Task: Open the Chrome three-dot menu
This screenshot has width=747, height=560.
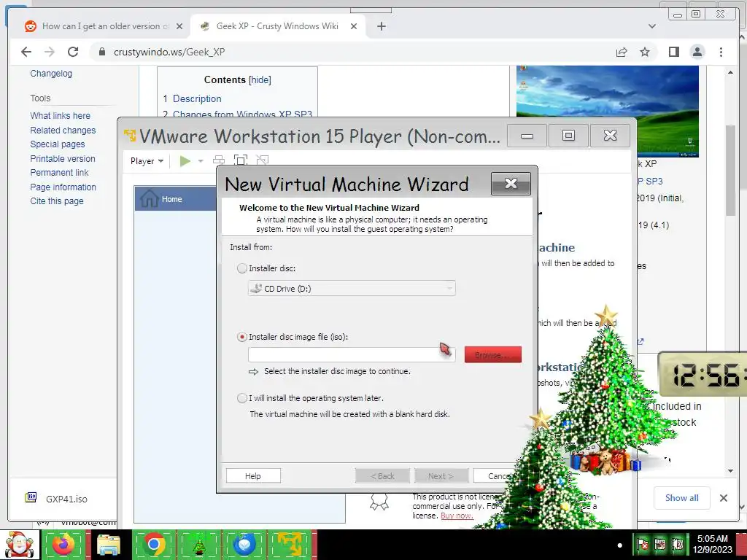Action: click(x=721, y=52)
